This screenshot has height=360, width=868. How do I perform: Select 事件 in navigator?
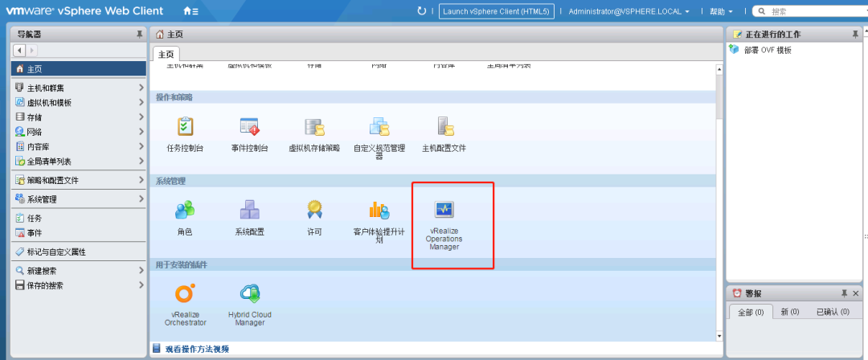pyautogui.click(x=78, y=232)
